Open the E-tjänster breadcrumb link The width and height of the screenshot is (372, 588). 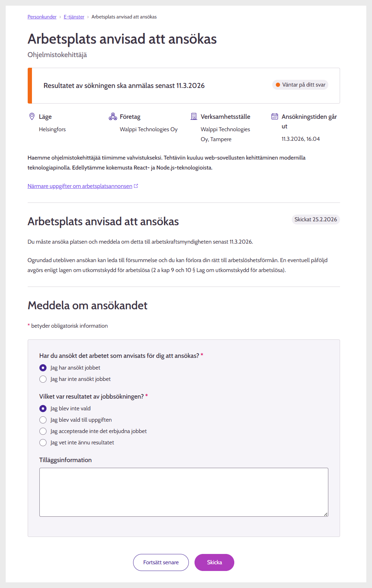(74, 17)
